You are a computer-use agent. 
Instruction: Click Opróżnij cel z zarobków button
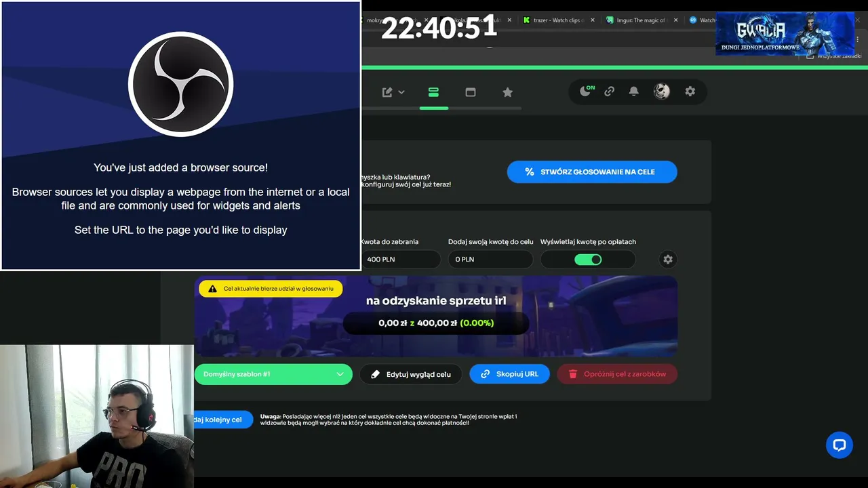[x=617, y=374]
